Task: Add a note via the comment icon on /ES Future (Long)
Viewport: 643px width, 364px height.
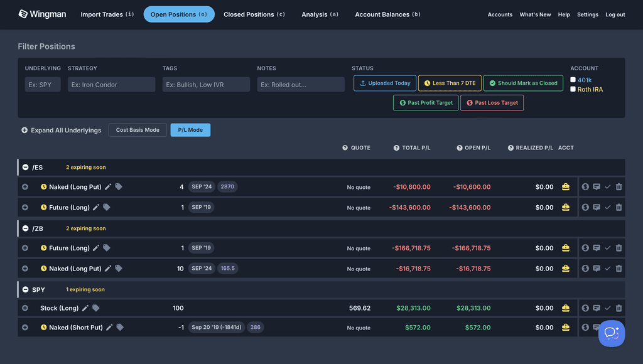Action: pos(596,206)
